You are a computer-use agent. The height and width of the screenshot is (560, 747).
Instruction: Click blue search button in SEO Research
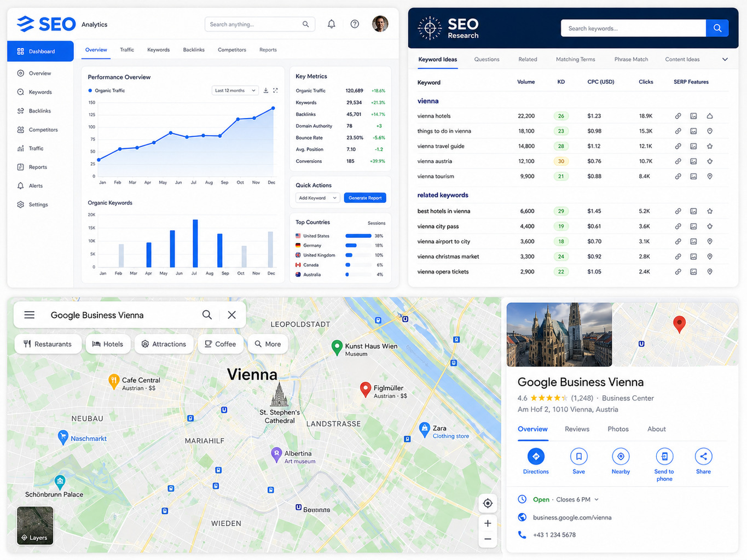coord(717,28)
